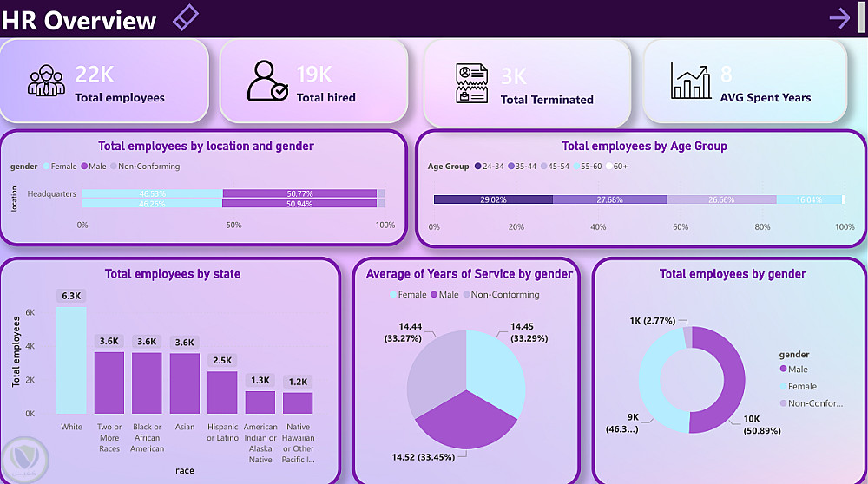Click the 14.52 Male pie slice
Viewport: 868px width, 484px height.
pos(466,421)
